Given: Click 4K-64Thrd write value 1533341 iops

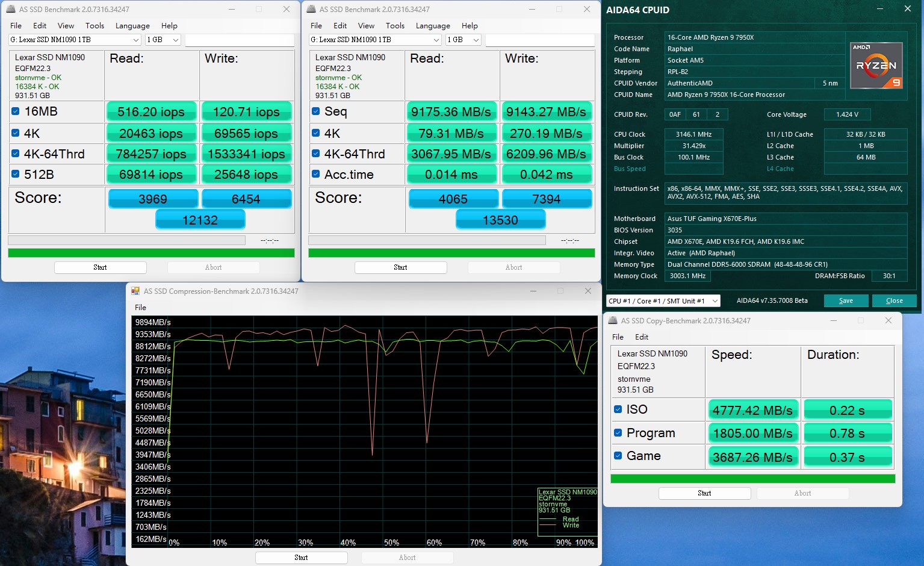Looking at the screenshot, I should 246,154.
